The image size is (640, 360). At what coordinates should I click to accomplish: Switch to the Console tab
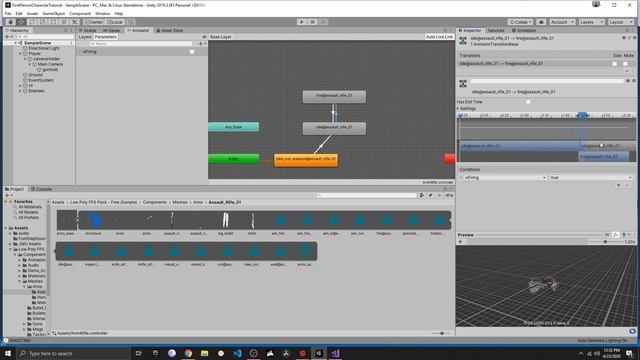(x=42, y=189)
